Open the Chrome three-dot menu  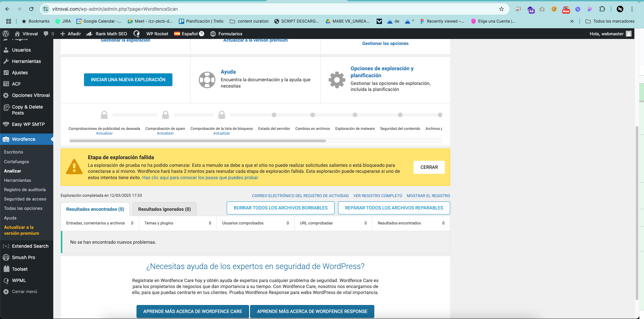coord(632,9)
